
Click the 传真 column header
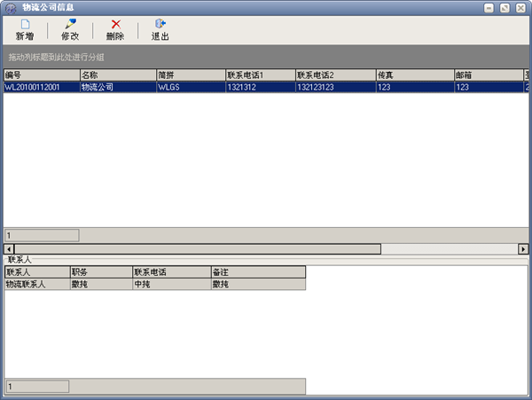[x=413, y=75]
